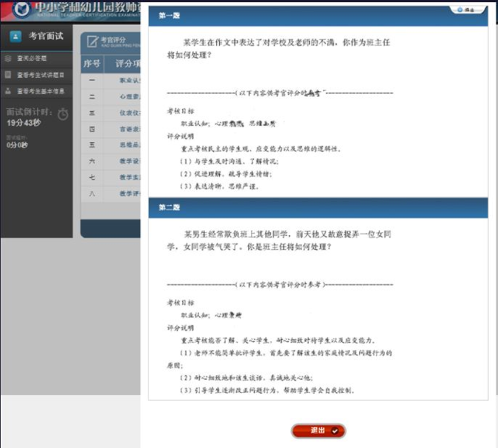The width and height of the screenshot is (498, 448).
Task: Click the 考官面试 sidebar heading
Action: [x=46, y=36]
